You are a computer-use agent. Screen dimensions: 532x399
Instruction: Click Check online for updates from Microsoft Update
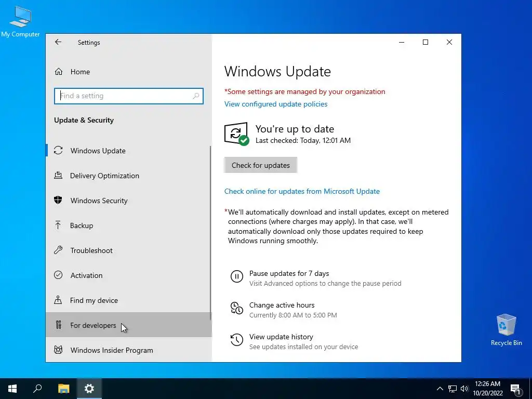click(302, 191)
